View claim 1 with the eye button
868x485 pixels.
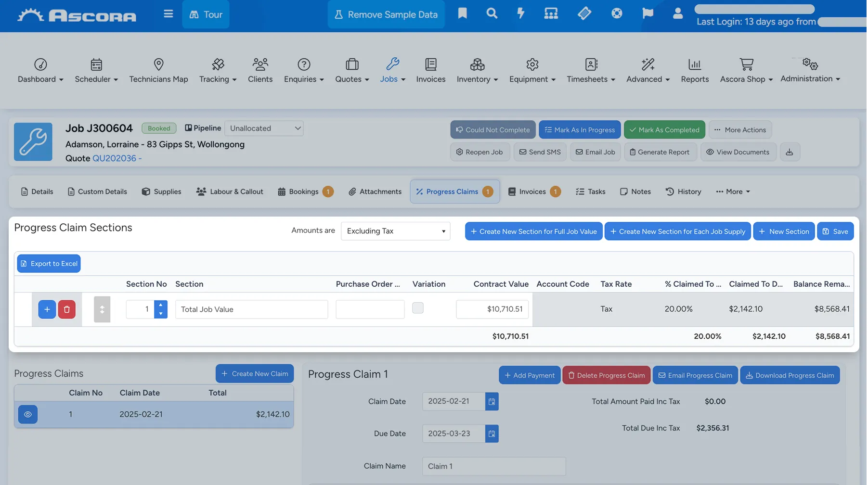(x=28, y=414)
